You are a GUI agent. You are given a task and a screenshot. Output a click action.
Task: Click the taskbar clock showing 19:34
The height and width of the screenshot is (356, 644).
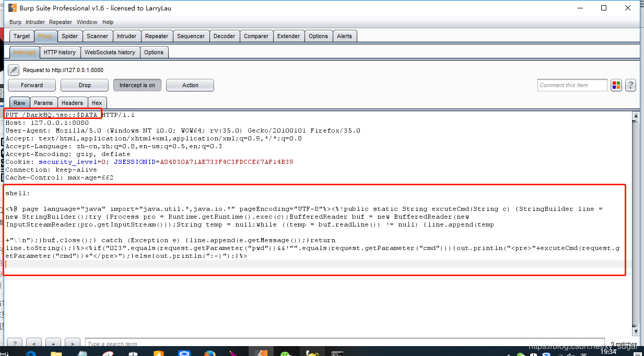click(608, 352)
